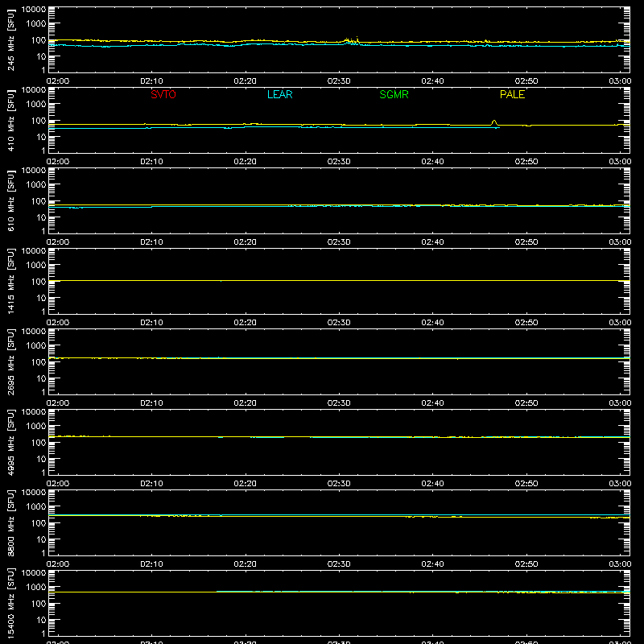Viewport: 644px width, 644px height.
Task: Select the 1415 MHz [SFU] axis title
Action: pos(10,281)
